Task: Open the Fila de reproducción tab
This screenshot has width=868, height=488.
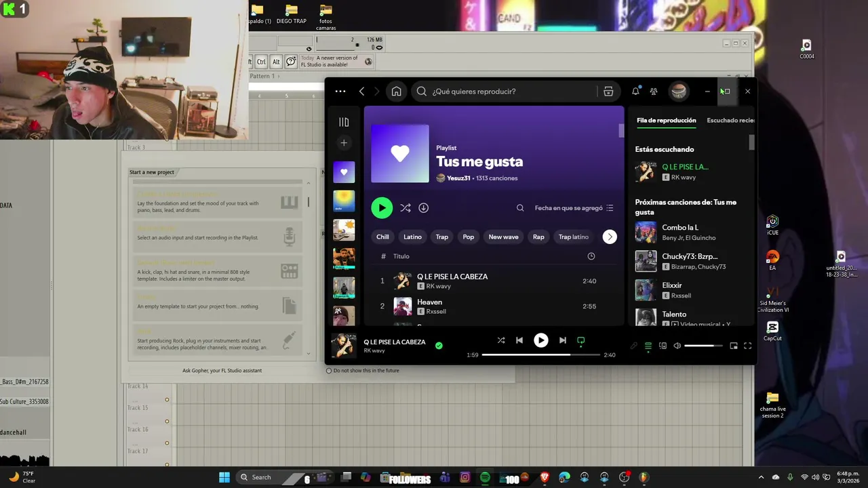Action: (666, 121)
